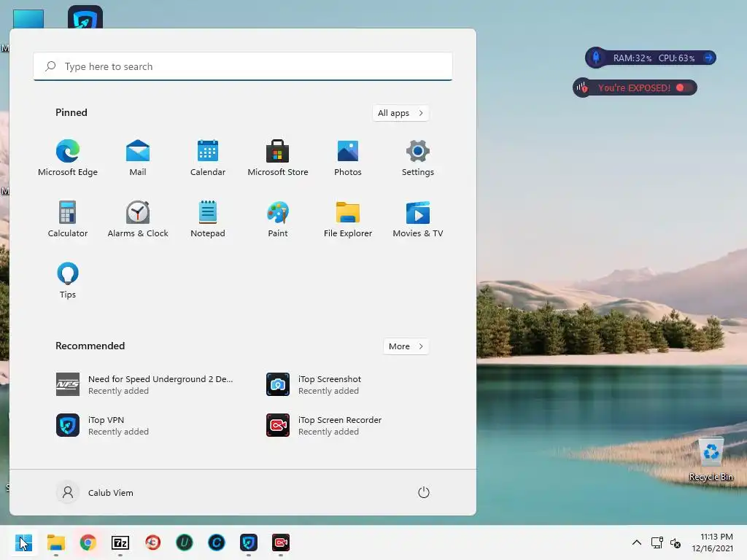
Task: Click the rocket boost icon on widget
Action: (x=595, y=58)
